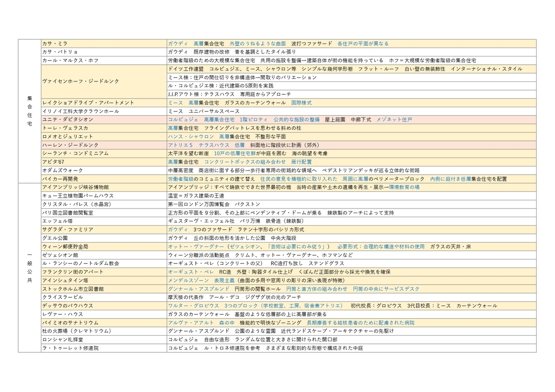
Task: Click コルビュジェ 自由な造形 description
Action: coord(351,339)
